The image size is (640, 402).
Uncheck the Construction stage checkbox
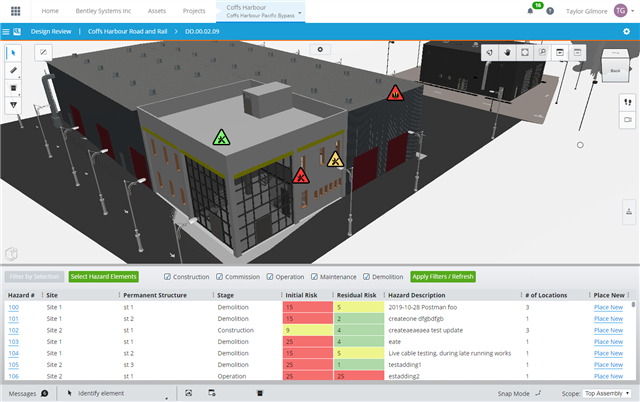click(168, 276)
